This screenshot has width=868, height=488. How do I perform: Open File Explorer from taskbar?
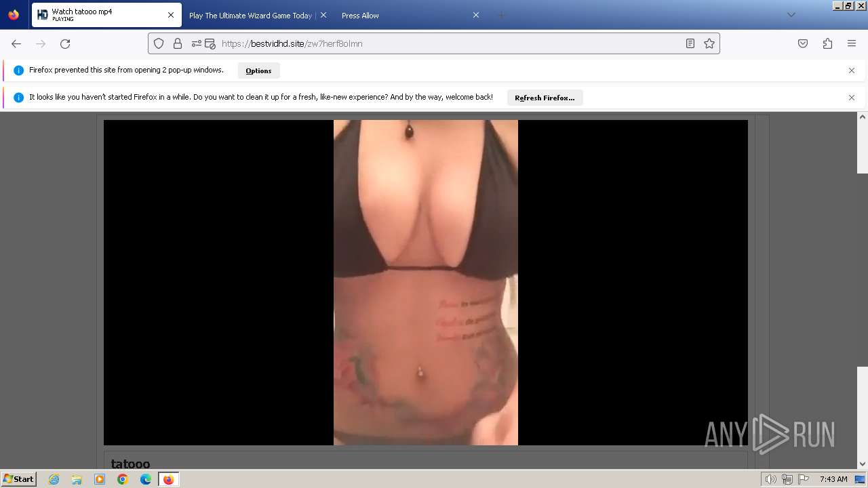coord(77,479)
